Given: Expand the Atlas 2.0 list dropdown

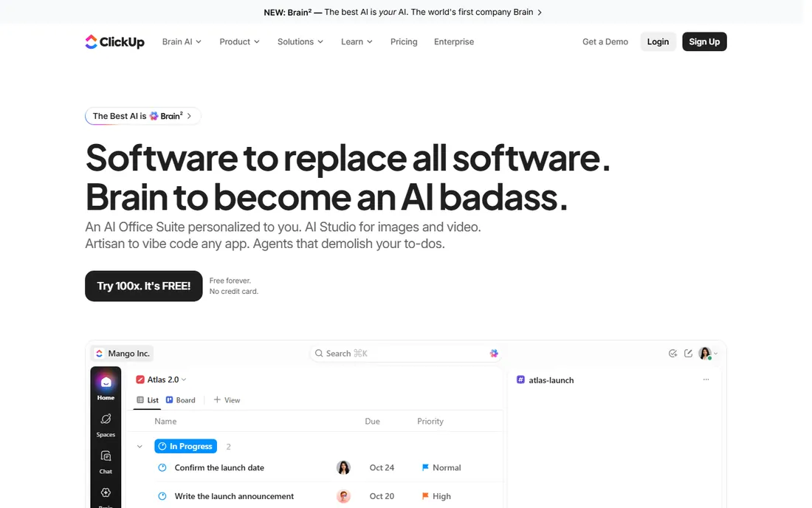Looking at the screenshot, I should 167,380.
